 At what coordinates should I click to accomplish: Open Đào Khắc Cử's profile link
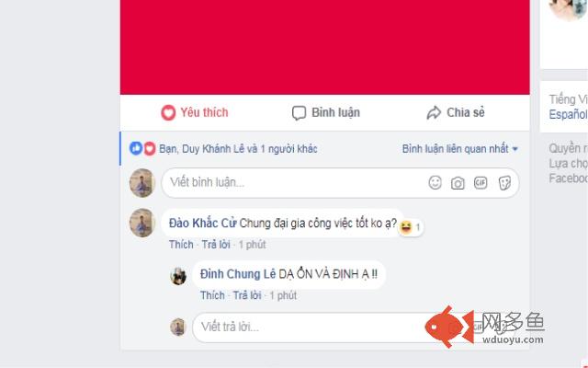pyautogui.click(x=202, y=223)
